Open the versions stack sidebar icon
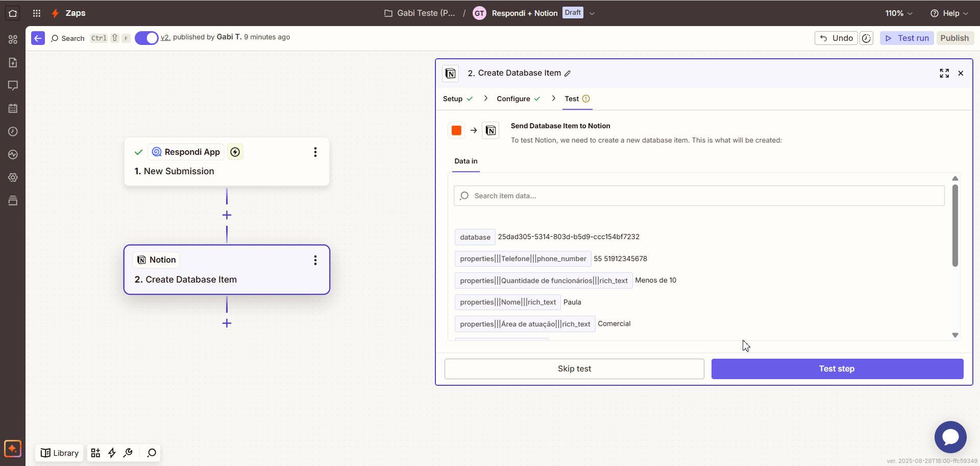Image resolution: width=980 pixels, height=466 pixels. (13, 200)
